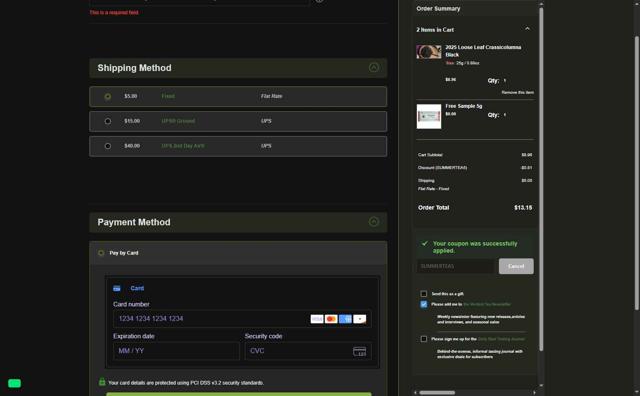Click the order summary vertical scrollbar
This screenshot has width=640, height=396.
[x=541, y=180]
